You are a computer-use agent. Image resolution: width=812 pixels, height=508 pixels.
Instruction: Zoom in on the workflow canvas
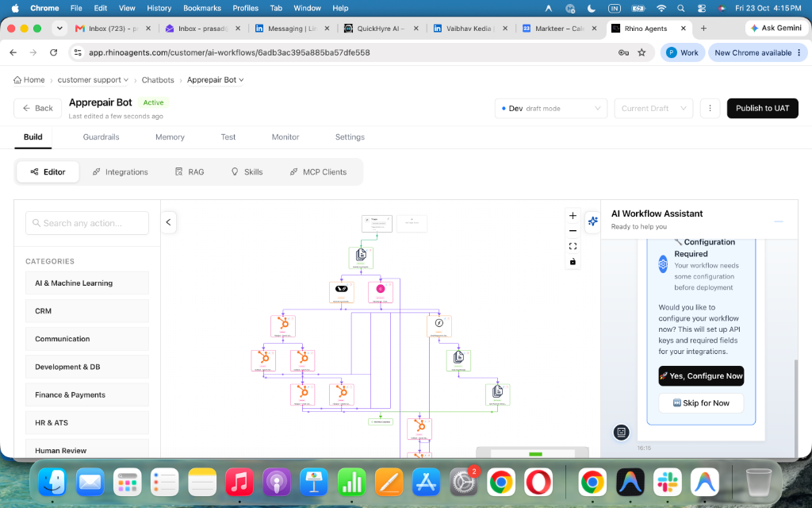[x=573, y=216]
